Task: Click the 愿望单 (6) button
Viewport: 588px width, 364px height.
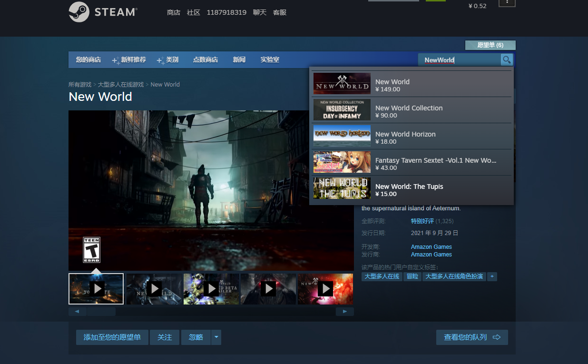Action: tap(490, 45)
